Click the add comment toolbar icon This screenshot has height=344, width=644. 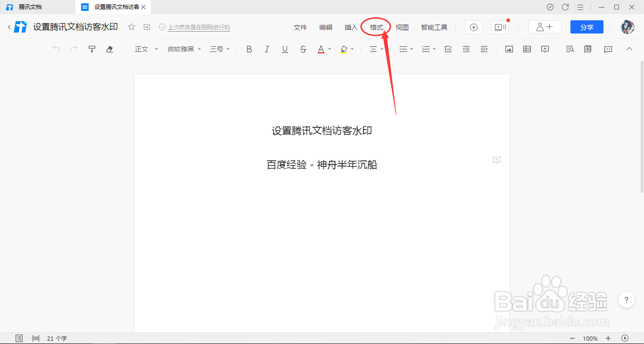[545, 49]
